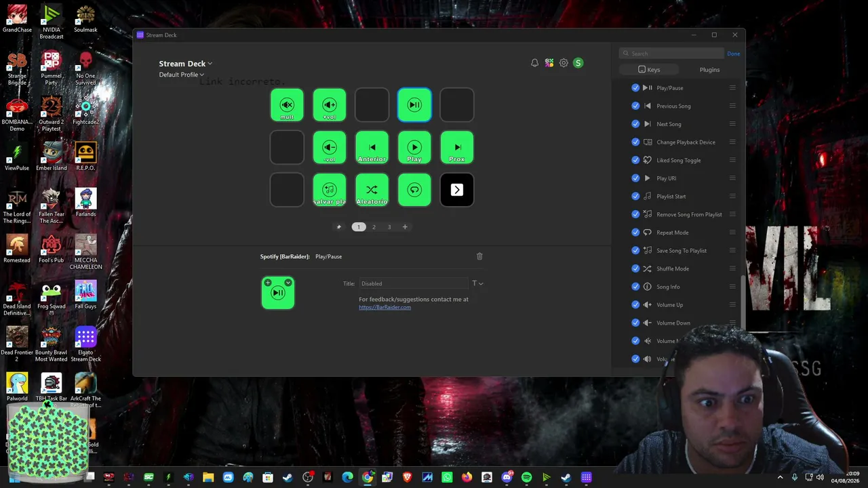
Task: Switch to the Plugins tab
Action: (709, 70)
